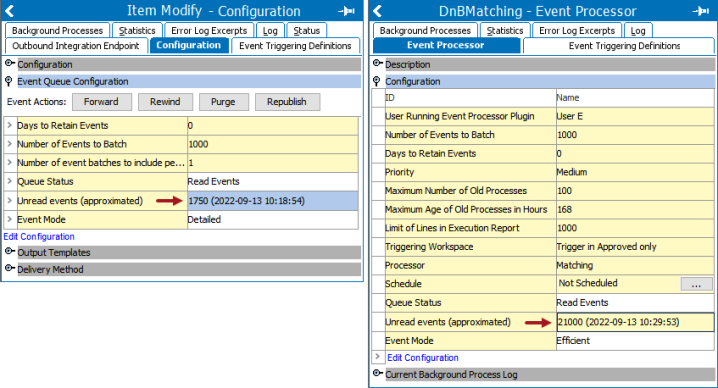Open Edit Configuration link in left panel

pos(39,236)
